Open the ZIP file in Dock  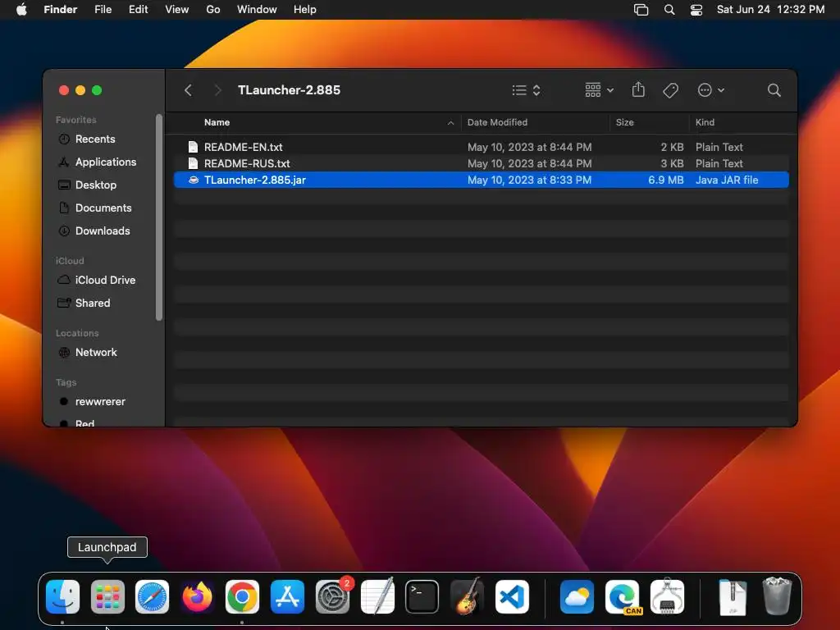coord(733,596)
